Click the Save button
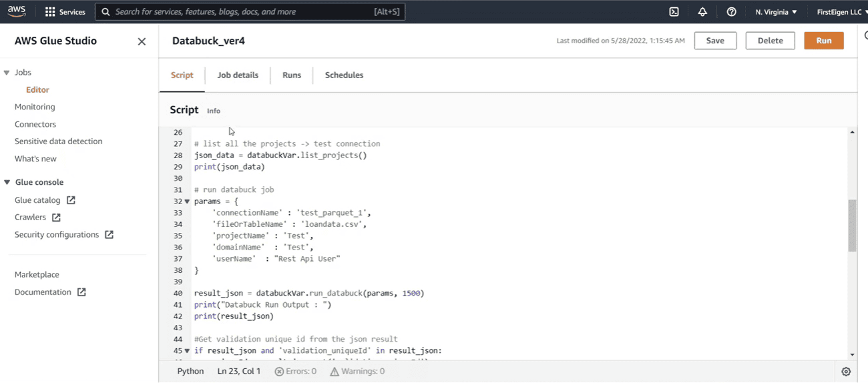This screenshot has height=383, width=868. [715, 41]
